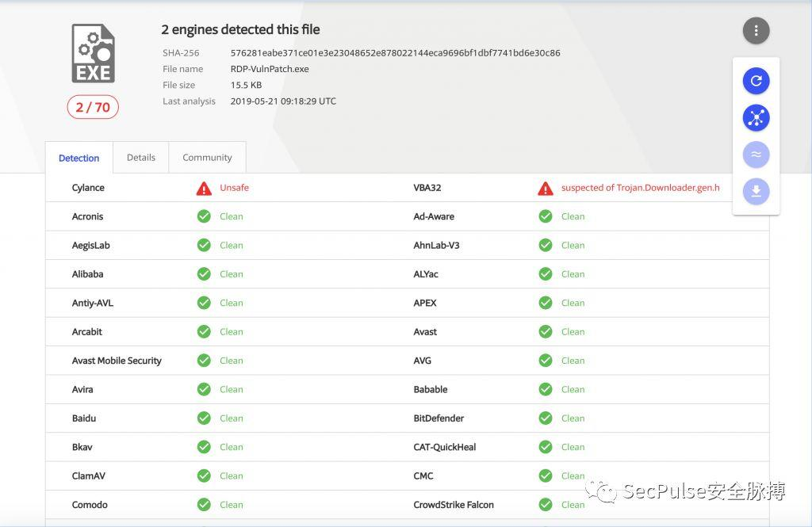Click the green check icon for Arcabit

pyautogui.click(x=204, y=332)
